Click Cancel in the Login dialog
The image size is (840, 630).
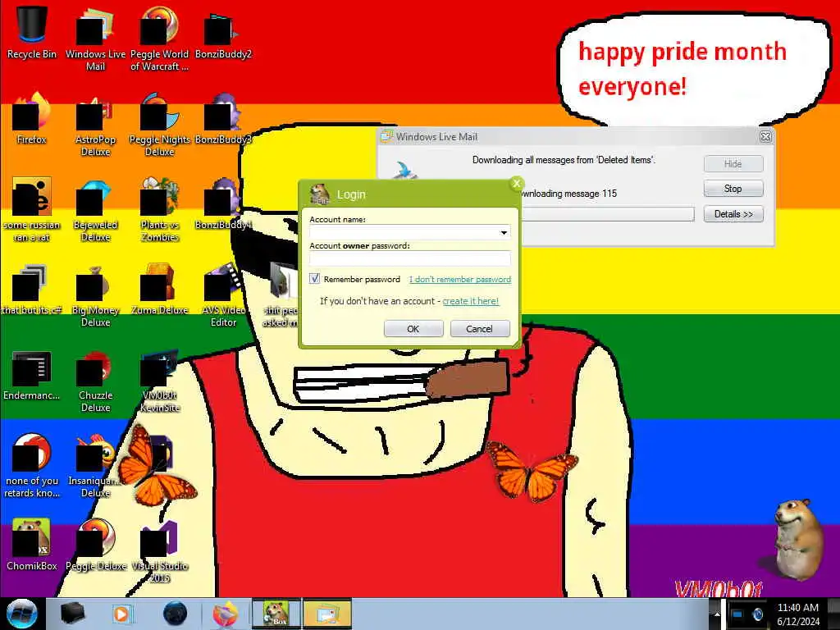(x=479, y=328)
